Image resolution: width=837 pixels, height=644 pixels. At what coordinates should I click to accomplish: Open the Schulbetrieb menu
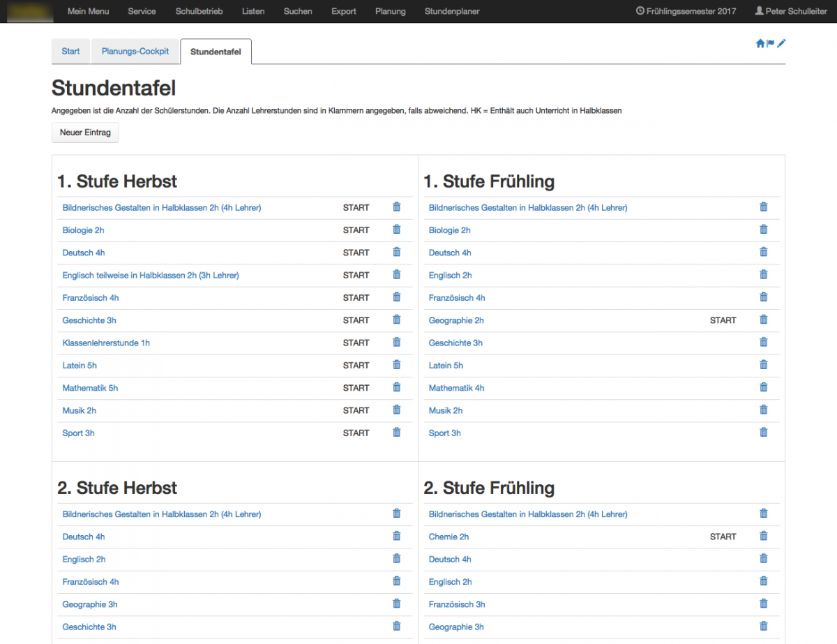(x=199, y=11)
